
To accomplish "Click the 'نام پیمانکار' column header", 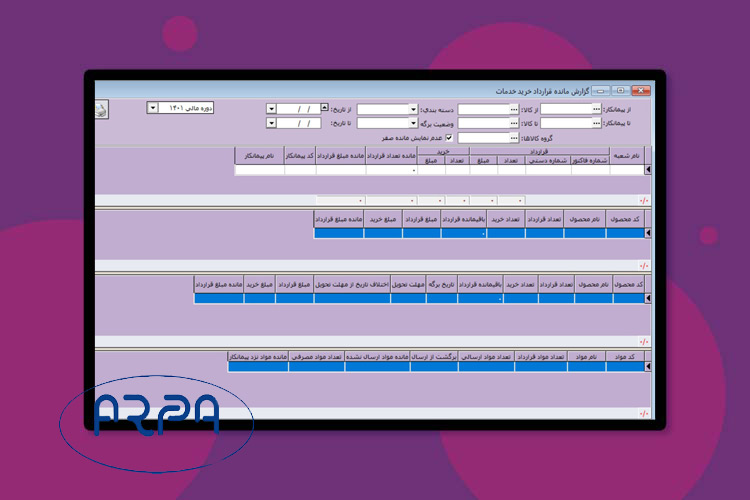I will [x=259, y=157].
